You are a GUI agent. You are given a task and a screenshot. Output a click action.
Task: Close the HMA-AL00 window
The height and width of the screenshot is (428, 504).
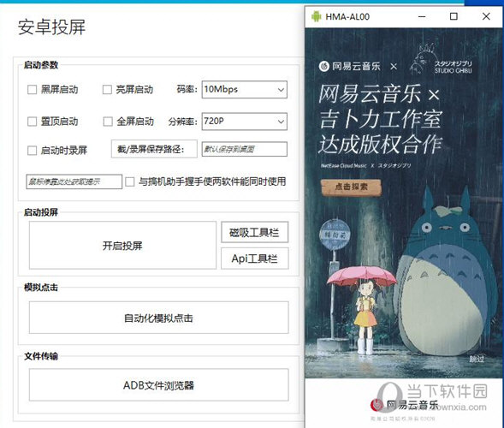(486, 16)
